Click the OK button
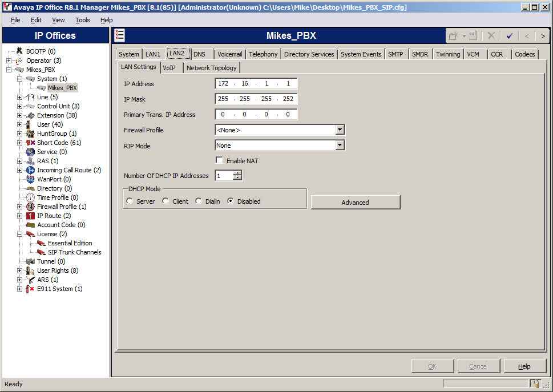 point(433,366)
